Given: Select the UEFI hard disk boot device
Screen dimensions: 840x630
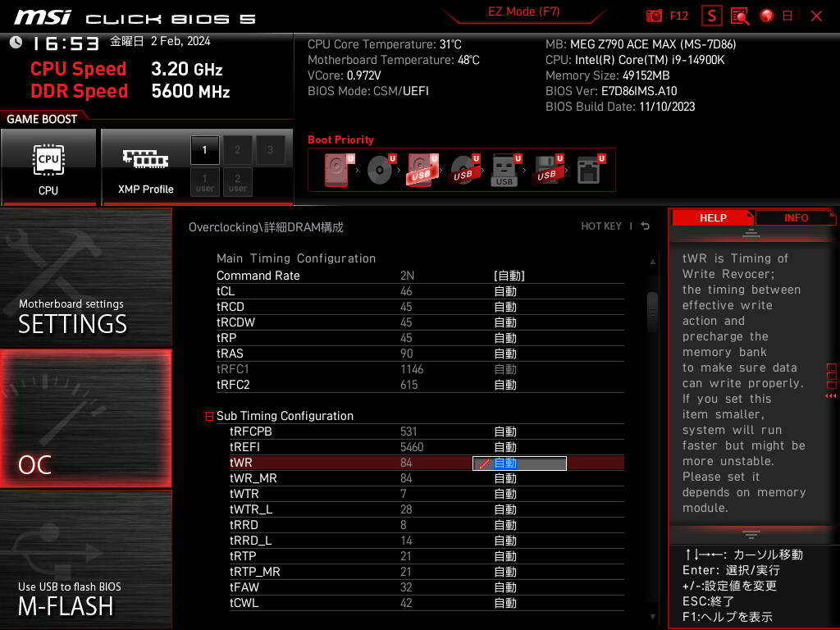Looking at the screenshot, I should click(339, 170).
